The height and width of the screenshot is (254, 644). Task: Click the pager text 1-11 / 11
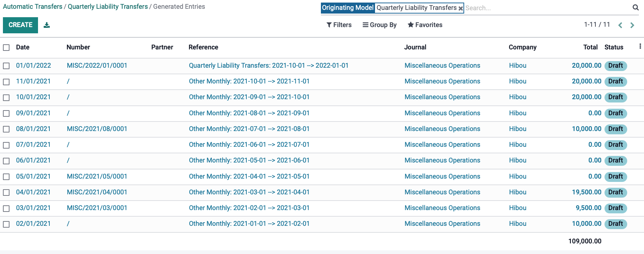(597, 25)
